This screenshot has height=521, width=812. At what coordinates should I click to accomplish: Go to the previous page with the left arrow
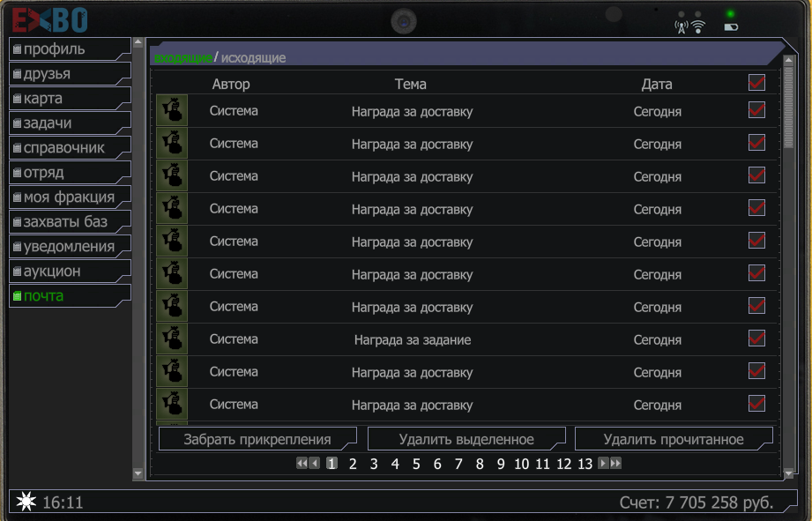(315, 463)
